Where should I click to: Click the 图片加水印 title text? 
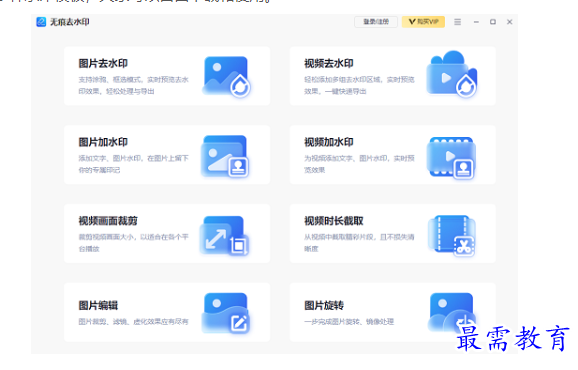pos(103,142)
